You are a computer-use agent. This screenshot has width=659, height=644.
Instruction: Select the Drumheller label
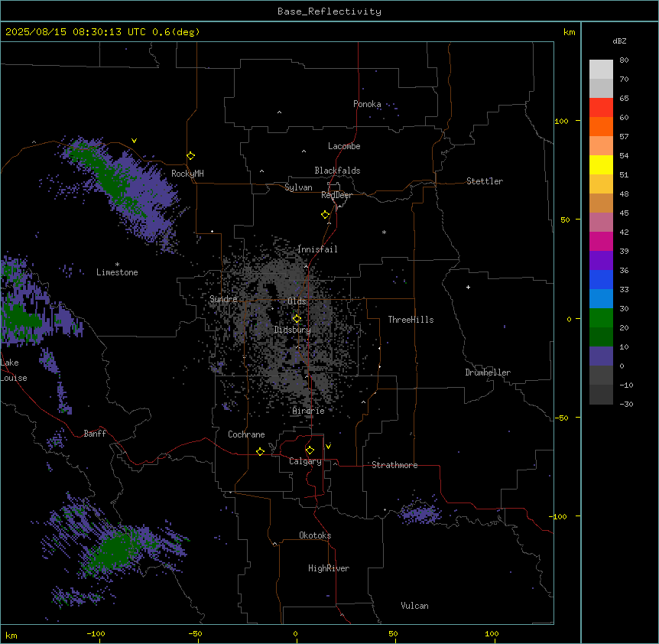488,372
